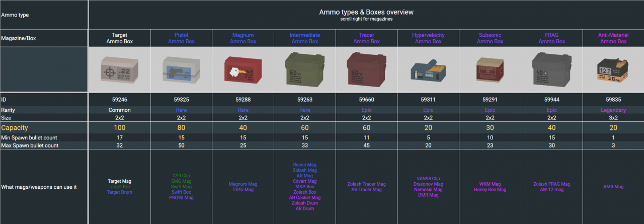Open the Anti-Materiel Ammo Box header link
Viewport: 644px width, 224px height.
(613, 38)
